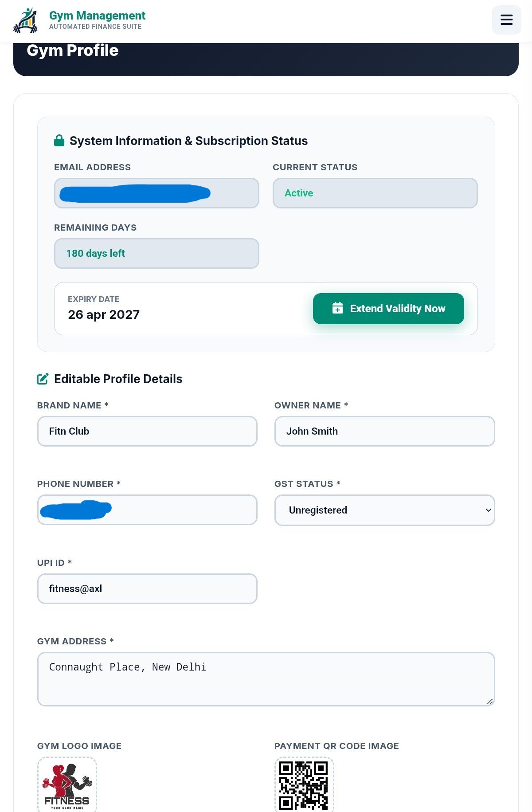This screenshot has height=812, width=532.
Task: Click the UPI ID field fitness@axl
Action: coord(147,588)
